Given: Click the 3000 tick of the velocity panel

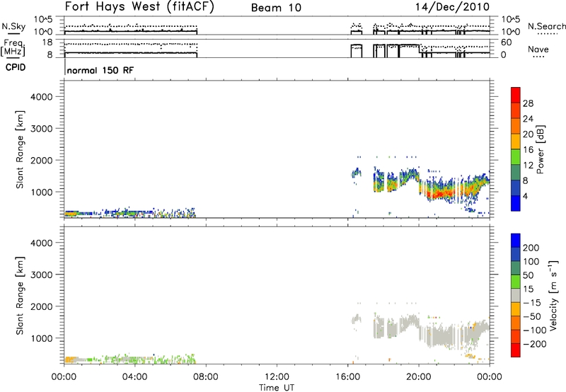Looking at the screenshot, I should point(41,275).
